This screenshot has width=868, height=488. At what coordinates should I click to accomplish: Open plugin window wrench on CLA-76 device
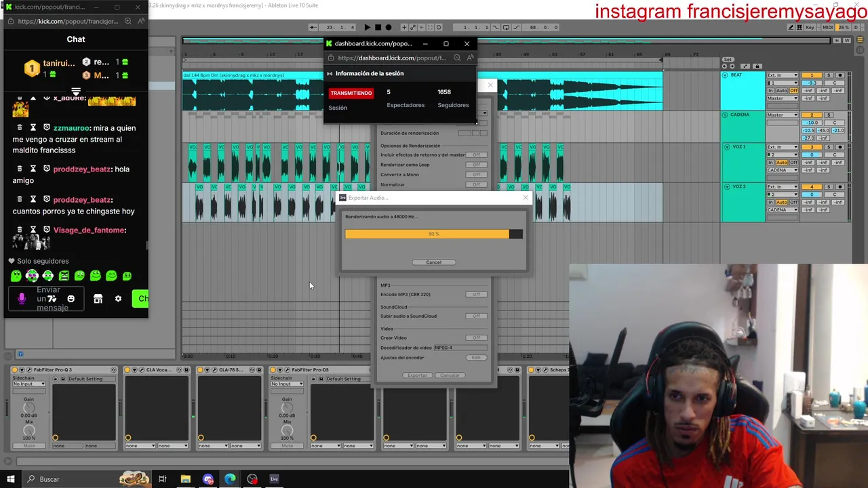click(x=214, y=370)
